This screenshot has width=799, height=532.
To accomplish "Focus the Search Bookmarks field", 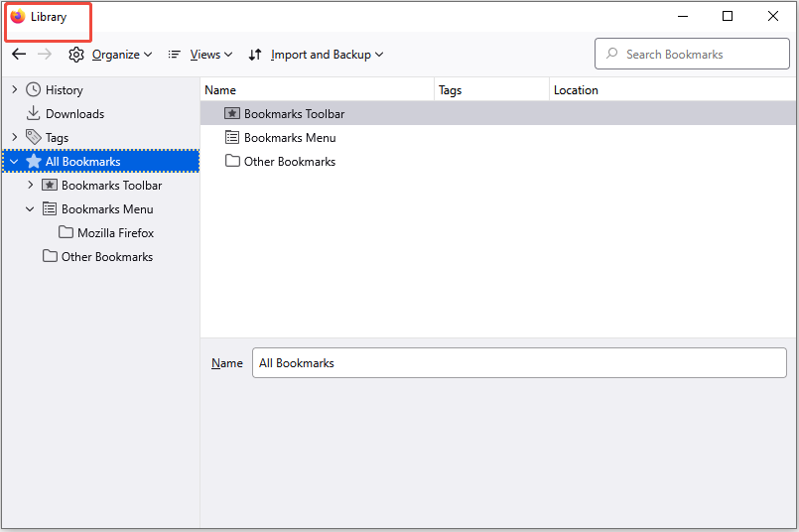I will coord(692,54).
